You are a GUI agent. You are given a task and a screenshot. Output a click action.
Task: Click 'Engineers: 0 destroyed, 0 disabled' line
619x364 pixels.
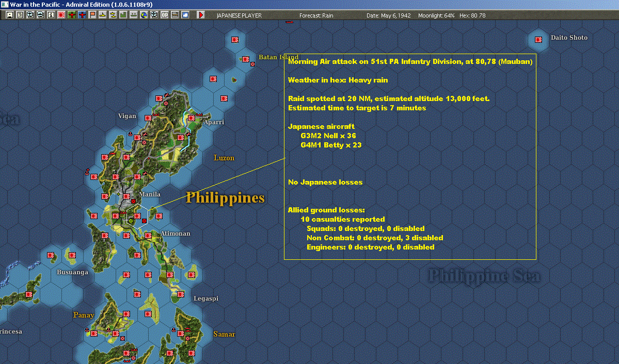coord(370,247)
